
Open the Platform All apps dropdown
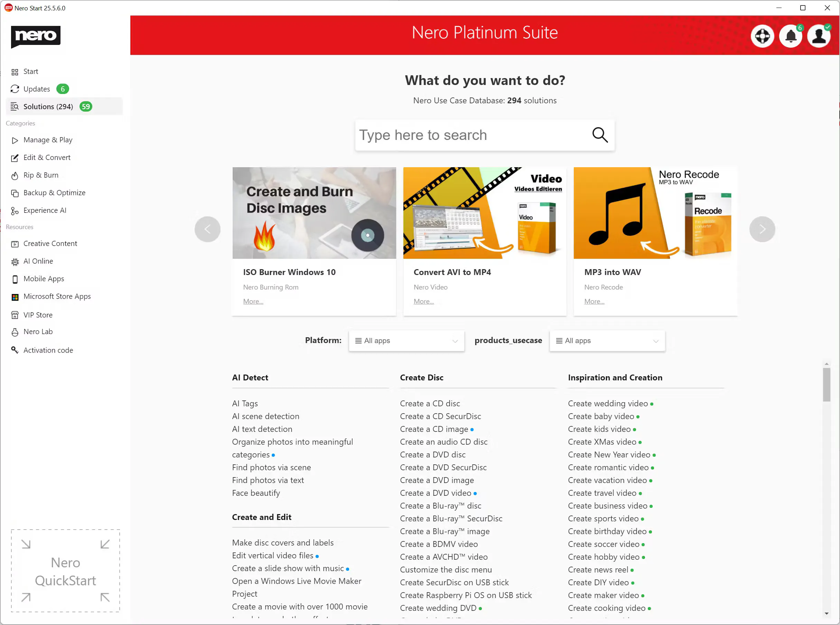(x=407, y=341)
